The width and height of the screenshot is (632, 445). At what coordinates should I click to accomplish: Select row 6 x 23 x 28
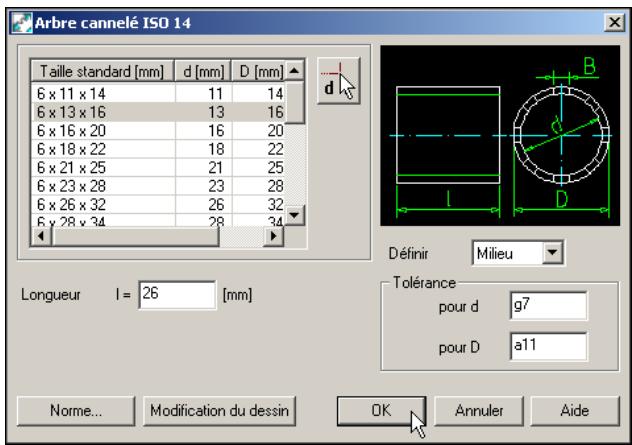[x=158, y=186]
